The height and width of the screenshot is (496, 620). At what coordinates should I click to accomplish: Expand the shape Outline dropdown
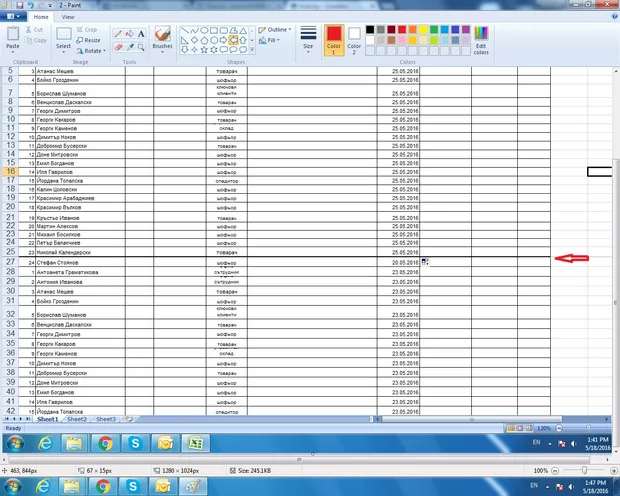click(x=279, y=30)
